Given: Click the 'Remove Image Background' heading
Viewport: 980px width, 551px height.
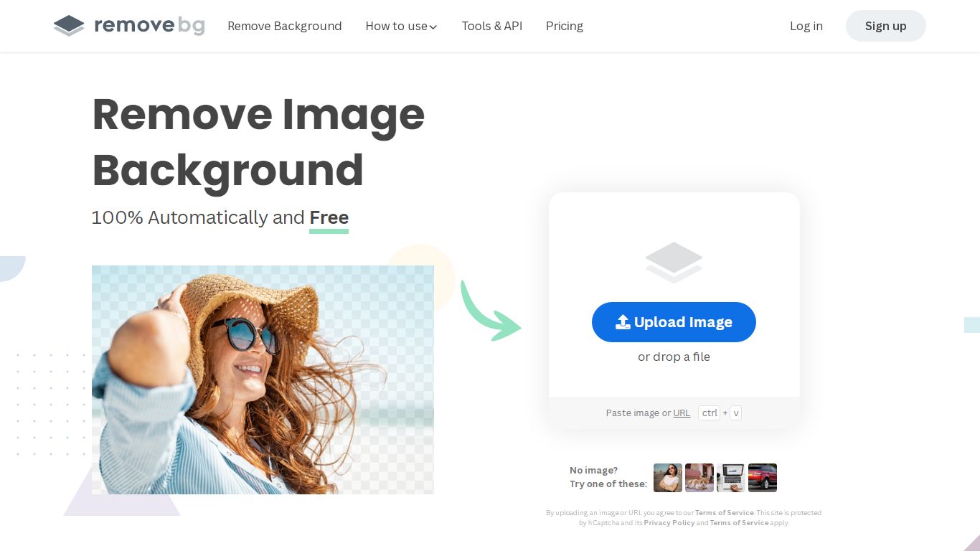Looking at the screenshot, I should tap(258, 142).
